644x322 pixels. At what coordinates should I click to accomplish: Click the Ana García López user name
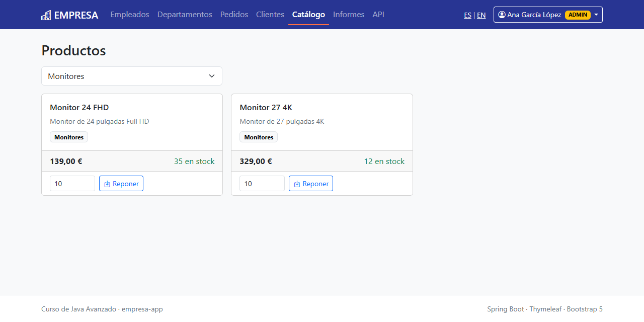534,15
